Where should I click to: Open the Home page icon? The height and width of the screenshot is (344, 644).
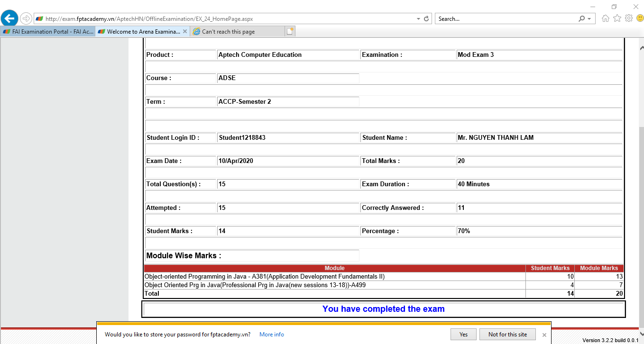[606, 18]
